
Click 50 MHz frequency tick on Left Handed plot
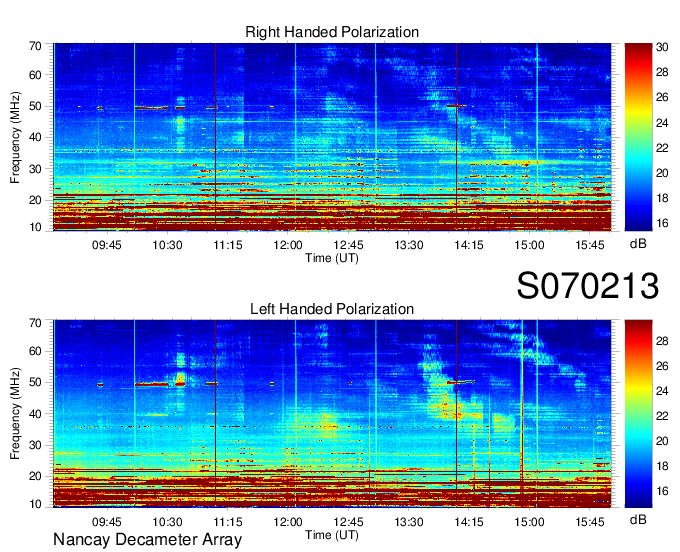click(x=35, y=382)
